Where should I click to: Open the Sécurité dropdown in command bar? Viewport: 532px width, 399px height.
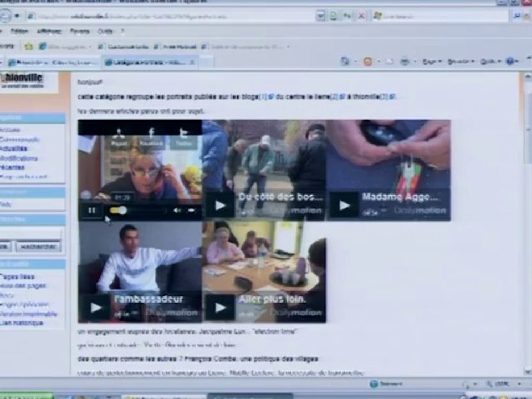click(461, 62)
